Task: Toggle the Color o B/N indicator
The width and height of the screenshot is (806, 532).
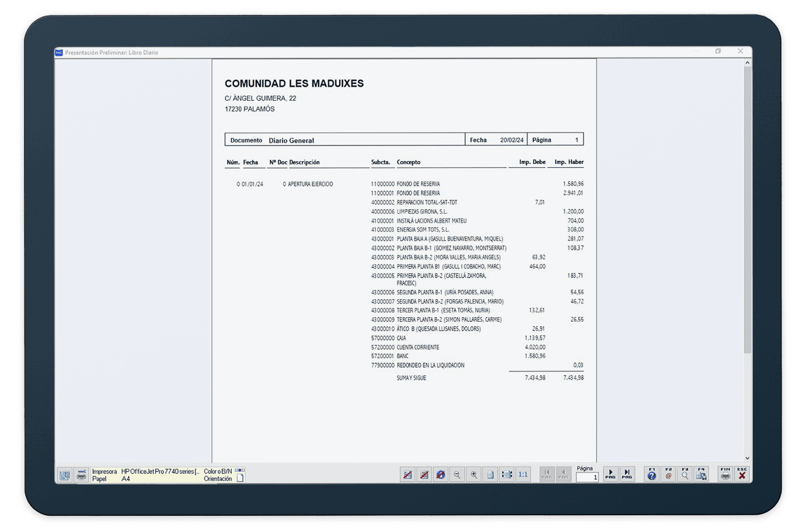Action: point(240,470)
